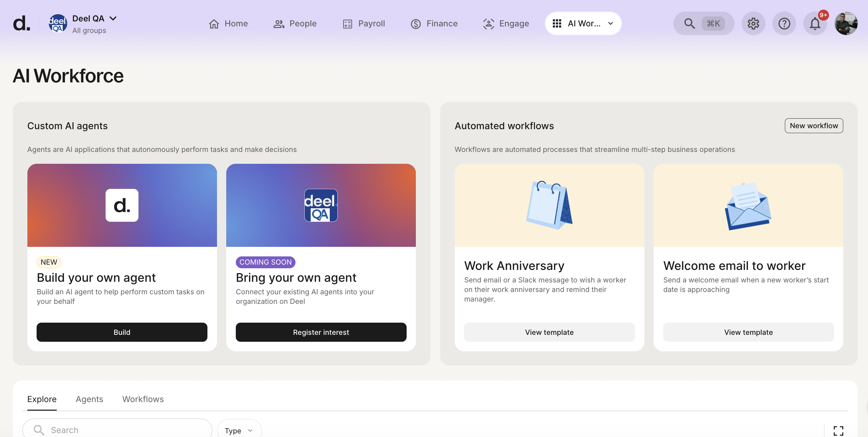The height and width of the screenshot is (437, 868).
Task: Switch to the Workflows tab
Action: click(142, 399)
